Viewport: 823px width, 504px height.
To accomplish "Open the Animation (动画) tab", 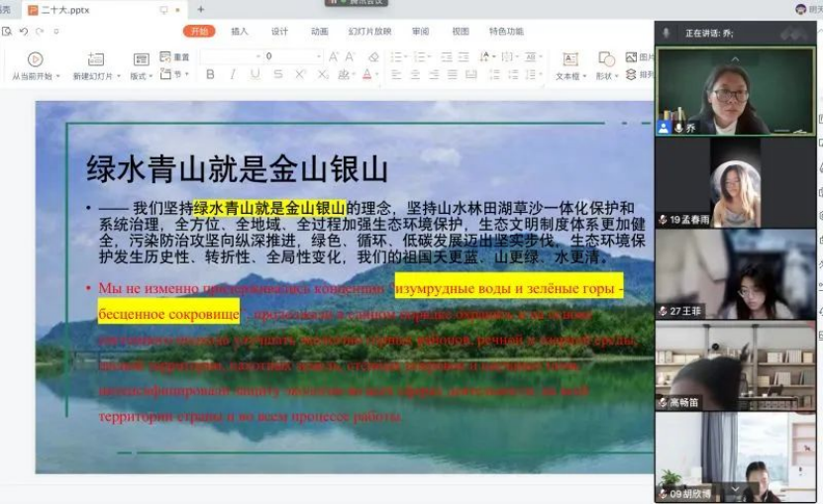I will coord(319,32).
